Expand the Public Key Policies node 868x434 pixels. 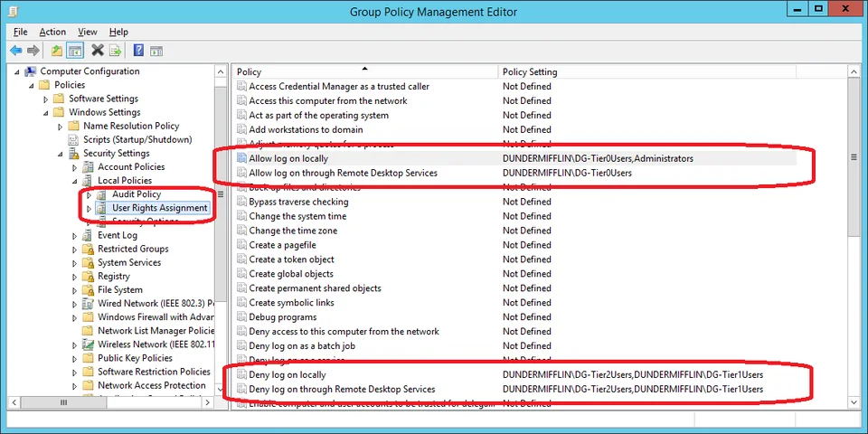[75, 358]
